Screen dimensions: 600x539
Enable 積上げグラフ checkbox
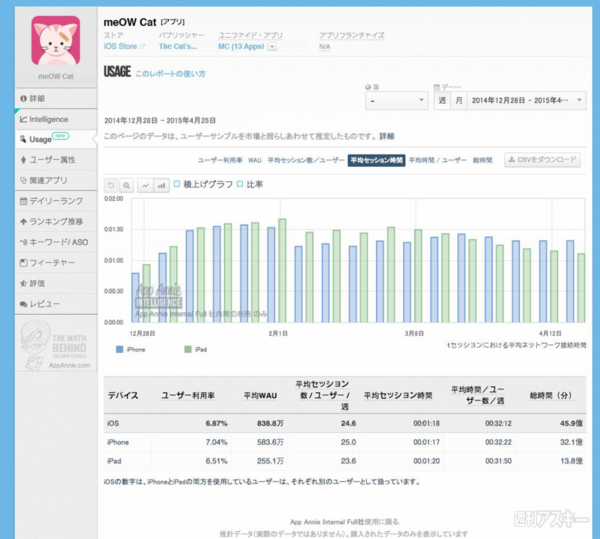177,184
